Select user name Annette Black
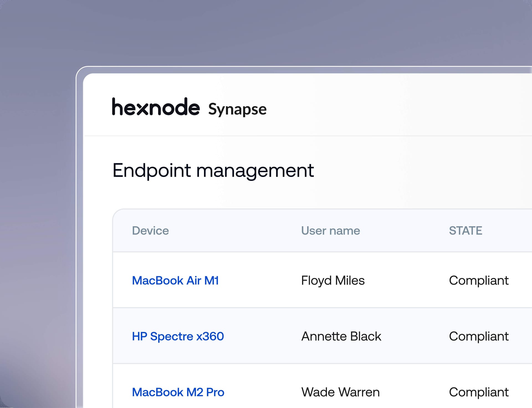Screen dimensions: 532x408 click(x=341, y=336)
